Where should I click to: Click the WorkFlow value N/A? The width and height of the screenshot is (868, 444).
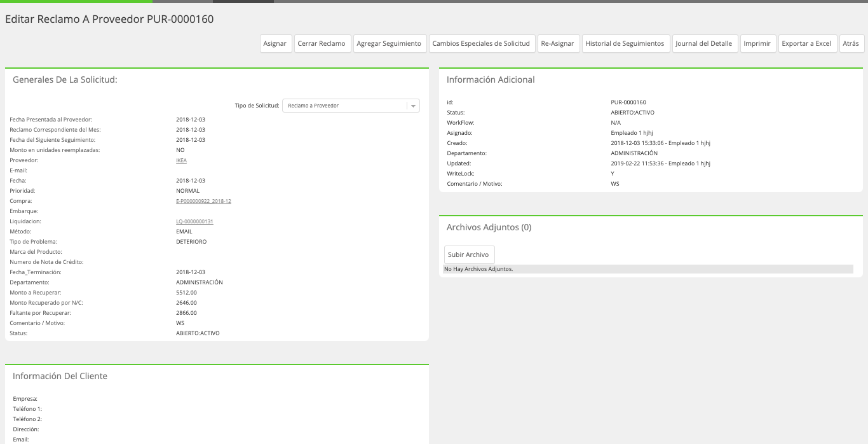[616, 123]
